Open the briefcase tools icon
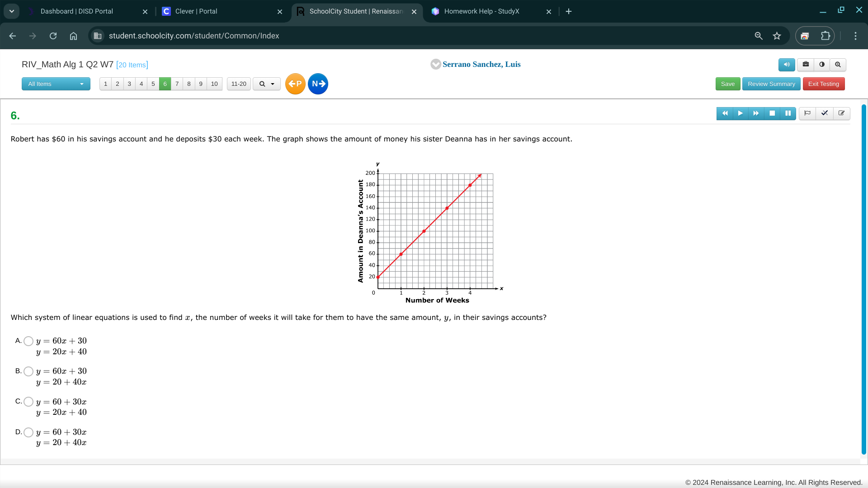The height and width of the screenshot is (488, 868). point(806,65)
